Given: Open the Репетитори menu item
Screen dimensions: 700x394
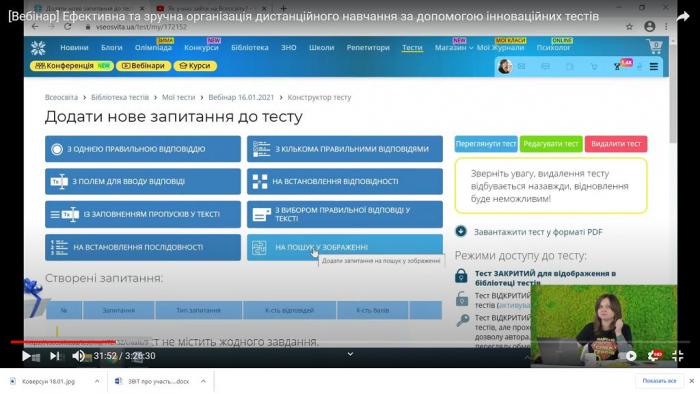Looking at the screenshot, I should click(x=368, y=47).
